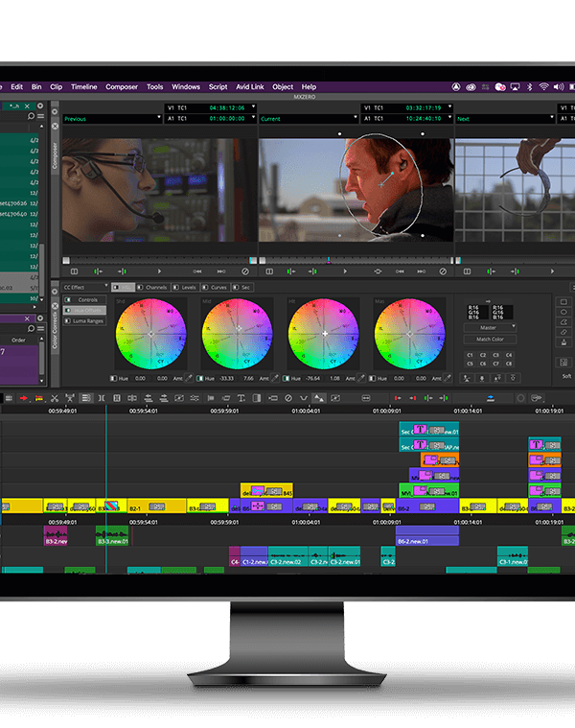Click the Bluetooth icon in menu bar
575x728 pixels.
[x=530, y=87]
